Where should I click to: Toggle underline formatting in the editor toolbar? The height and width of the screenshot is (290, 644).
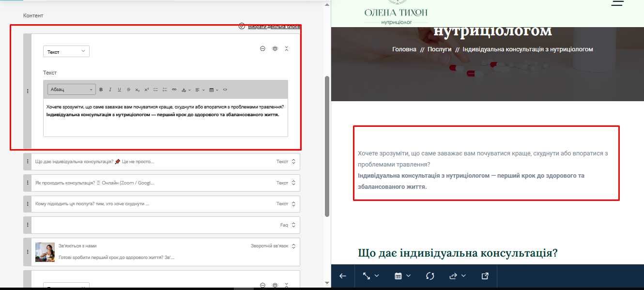click(x=119, y=90)
